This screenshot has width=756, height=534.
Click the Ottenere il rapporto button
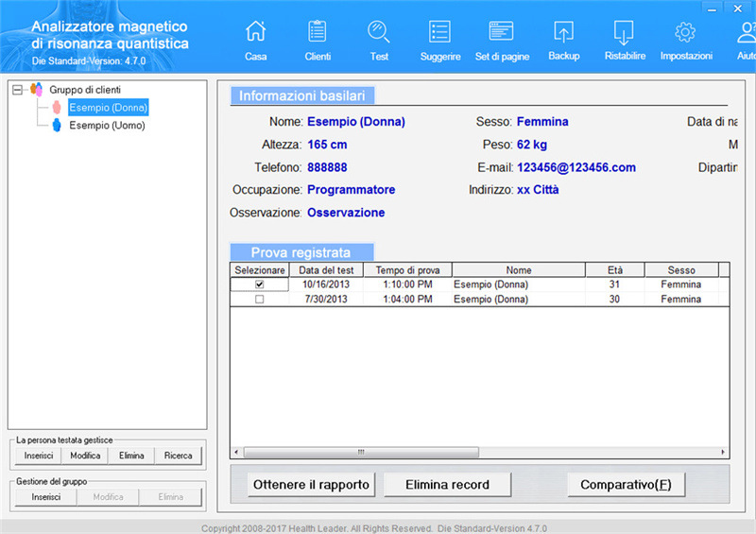point(312,485)
